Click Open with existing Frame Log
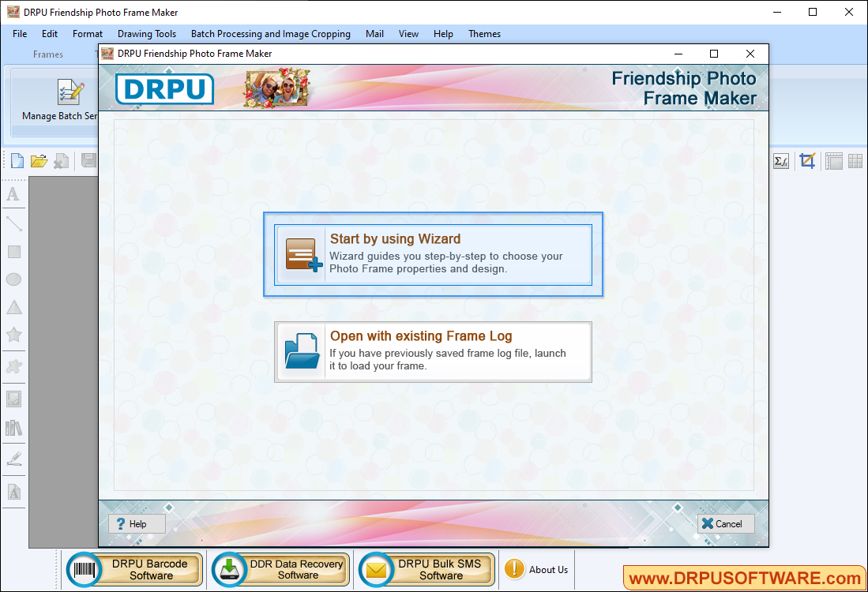This screenshot has height=592, width=868. [x=433, y=350]
